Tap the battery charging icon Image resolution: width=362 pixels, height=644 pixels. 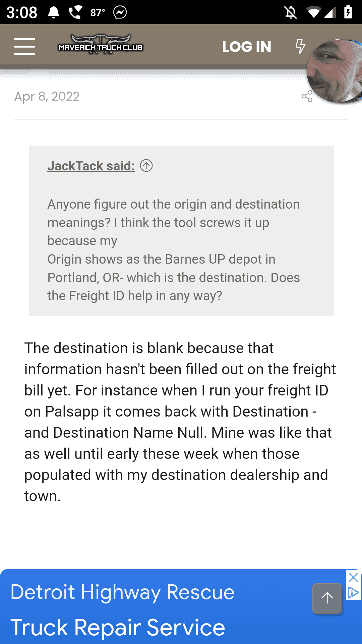click(348, 12)
